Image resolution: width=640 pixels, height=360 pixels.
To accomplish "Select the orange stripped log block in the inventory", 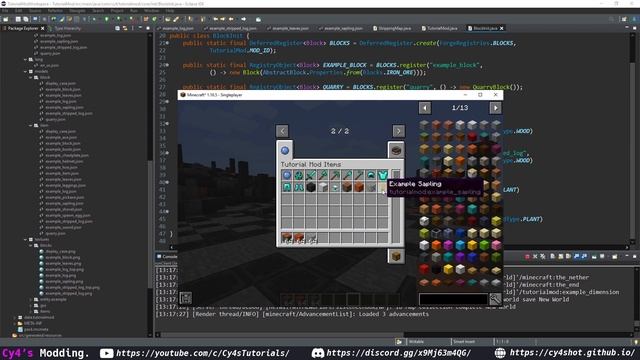I will pyautogui.click(x=359, y=187).
